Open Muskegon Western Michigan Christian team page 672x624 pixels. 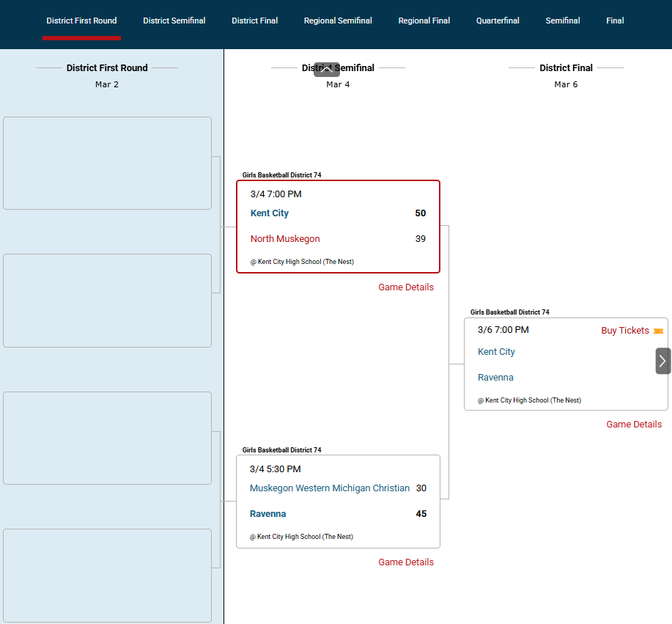(x=330, y=488)
